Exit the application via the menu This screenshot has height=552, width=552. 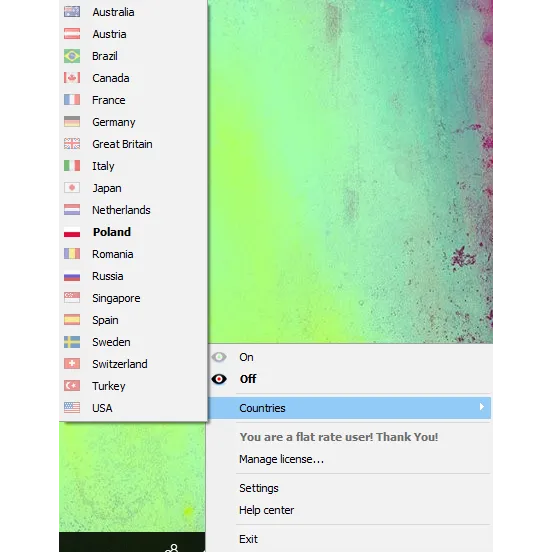point(249,539)
